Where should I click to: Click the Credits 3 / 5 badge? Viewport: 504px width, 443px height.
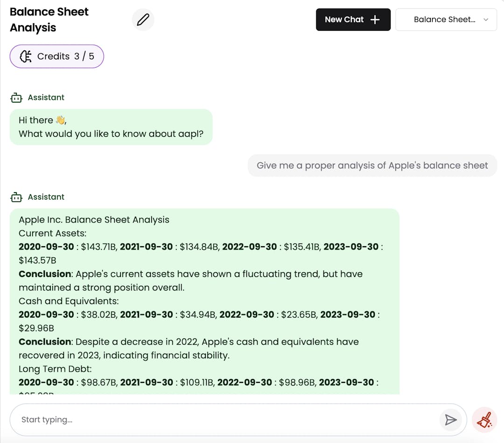[56, 56]
